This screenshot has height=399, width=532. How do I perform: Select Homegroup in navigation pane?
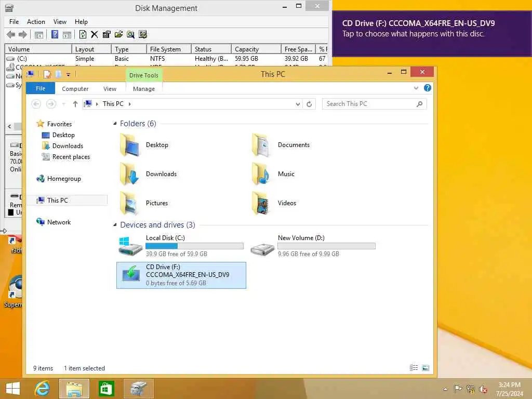click(59, 179)
